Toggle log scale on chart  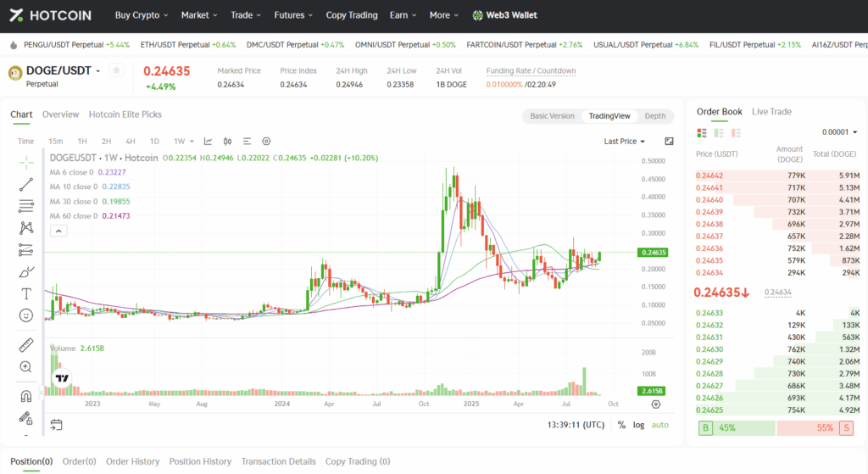pos(639,425)
